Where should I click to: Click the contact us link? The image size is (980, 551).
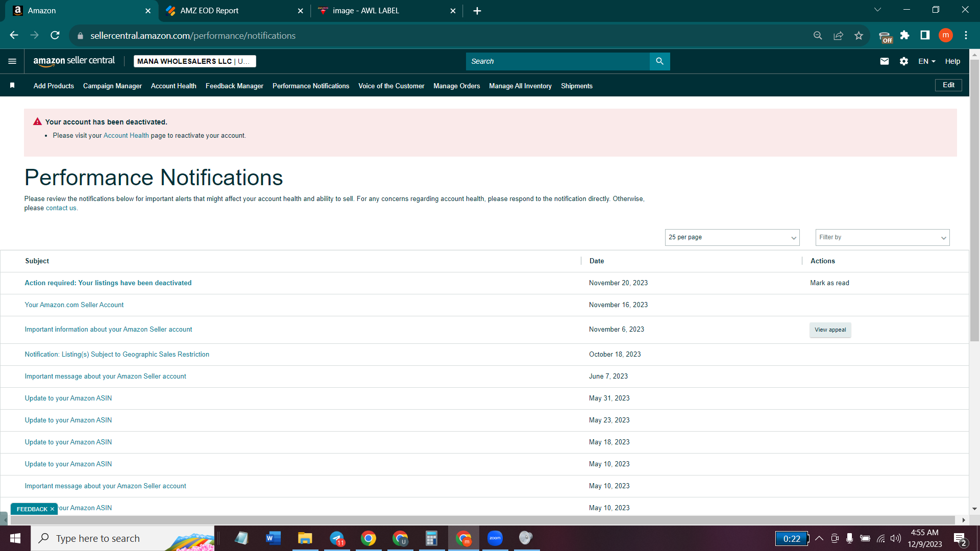click(x=61, y=208)
